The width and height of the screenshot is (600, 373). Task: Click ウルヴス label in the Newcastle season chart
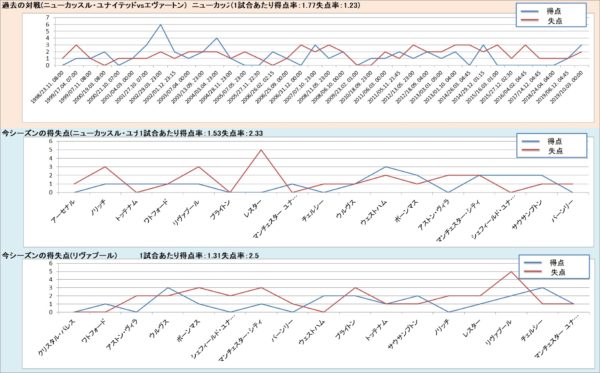click(x=346, y=210)
